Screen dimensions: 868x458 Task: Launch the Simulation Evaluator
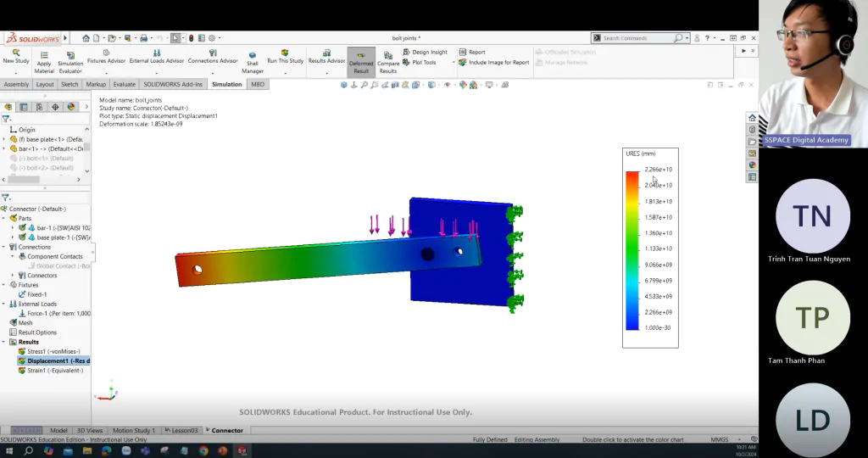pyautogui.click(x=70, y=63)
